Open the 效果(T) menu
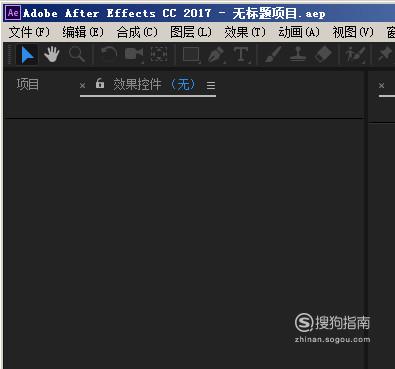395x369 pixels. tap(245, 32)
